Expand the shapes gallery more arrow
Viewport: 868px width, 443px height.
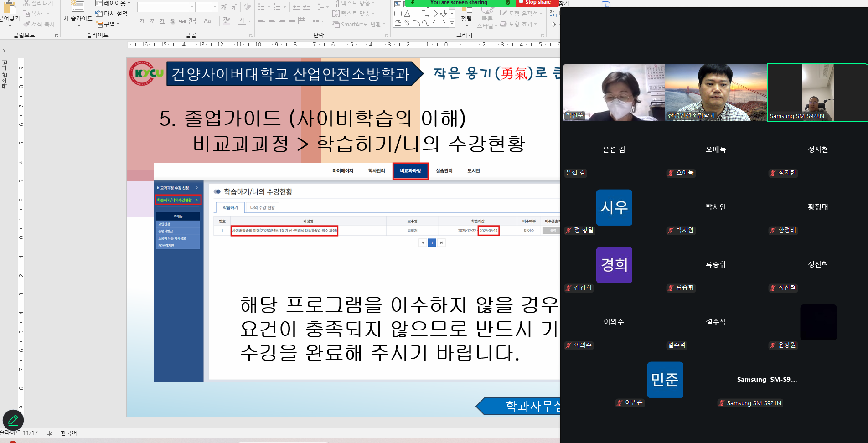[x=452, y=23]
